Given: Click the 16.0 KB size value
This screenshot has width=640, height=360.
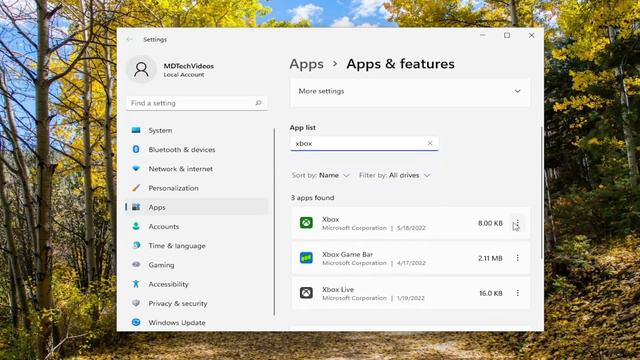Looking at the screenshot, I should coord(491,293).
